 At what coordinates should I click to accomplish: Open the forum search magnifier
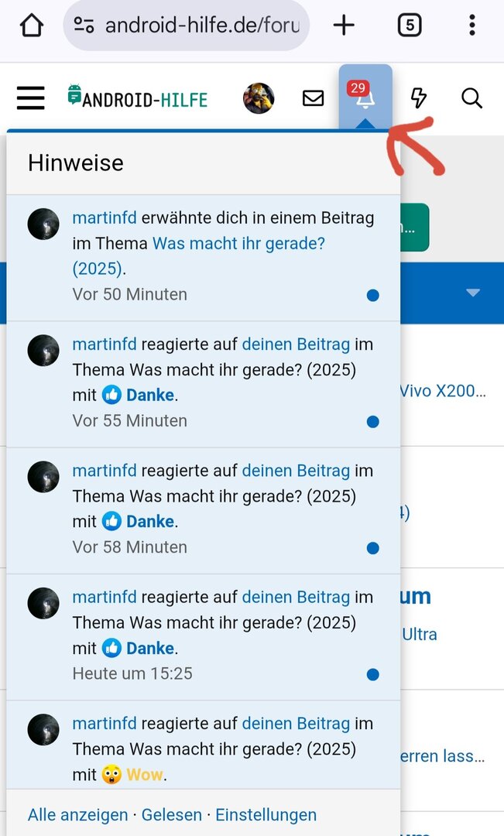point(471,98)
